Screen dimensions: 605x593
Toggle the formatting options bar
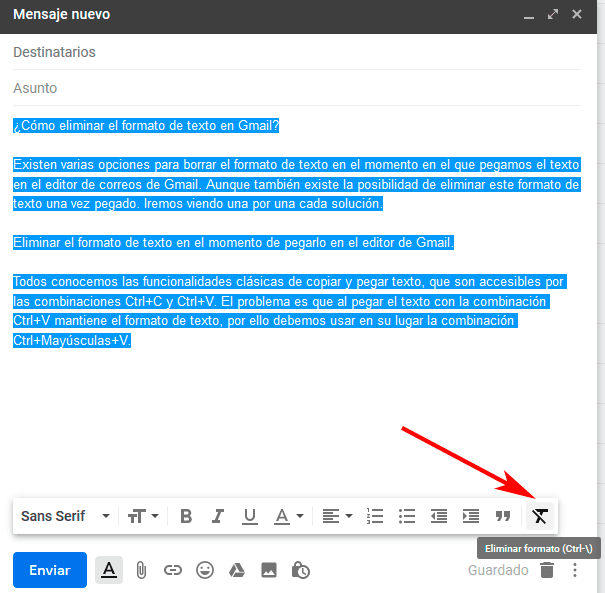[x=109, y=570]
